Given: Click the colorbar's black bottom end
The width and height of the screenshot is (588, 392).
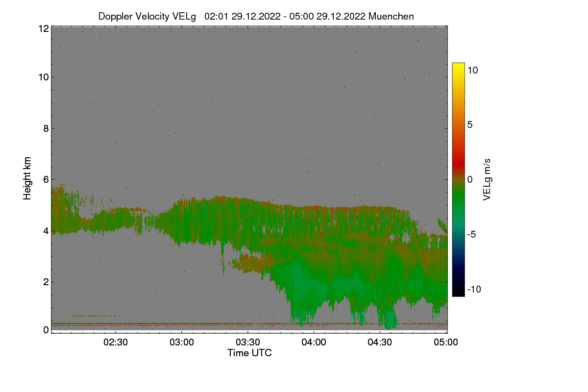Looking at the screenshot, I should [x=458, y=293].
